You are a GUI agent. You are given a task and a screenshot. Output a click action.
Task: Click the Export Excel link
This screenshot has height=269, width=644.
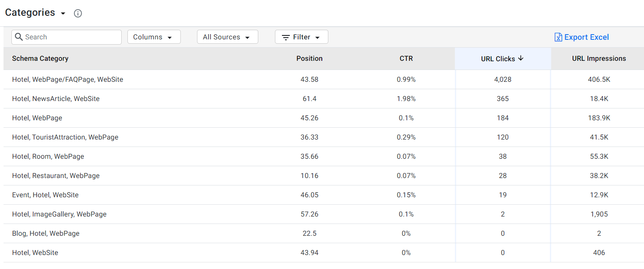pos(582,37)
